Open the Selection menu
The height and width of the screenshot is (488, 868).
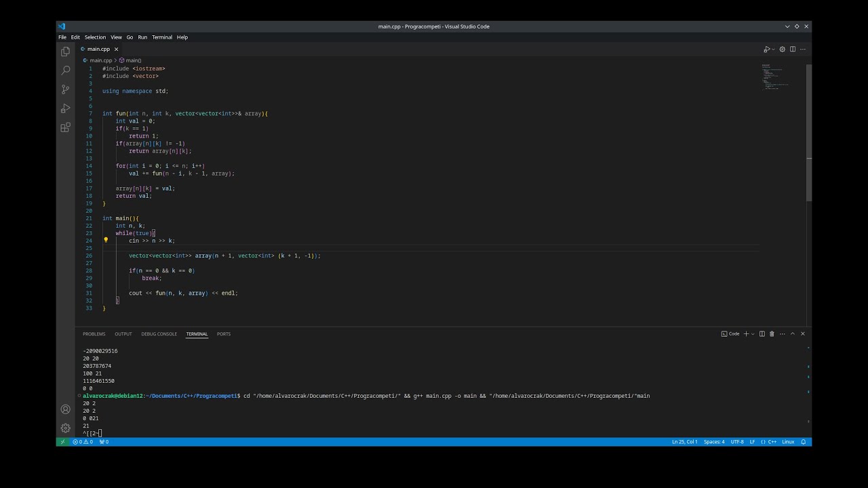click(95, 37)
